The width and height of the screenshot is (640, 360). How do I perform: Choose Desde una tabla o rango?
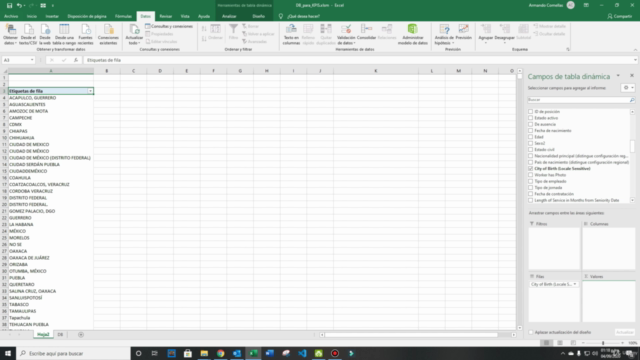pyautogui.click(x=64, y=34)
